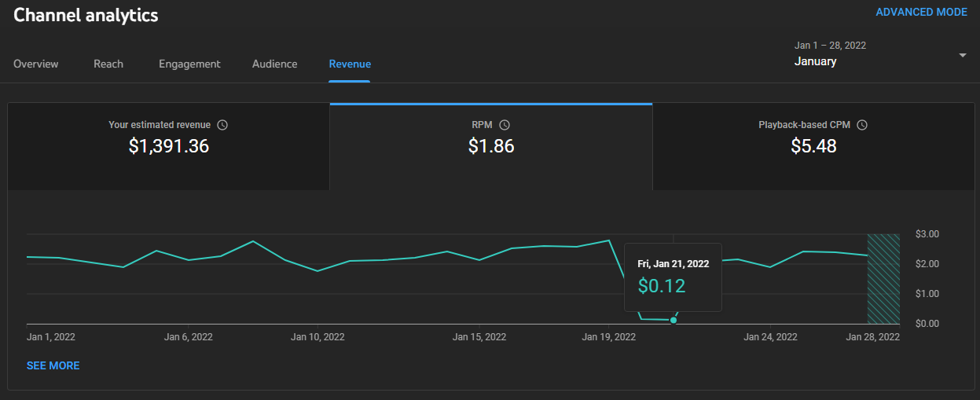Image resolution: width=980 pixels, height=400 pixels.
Task: Click the See More link
Action: (53, 365)
